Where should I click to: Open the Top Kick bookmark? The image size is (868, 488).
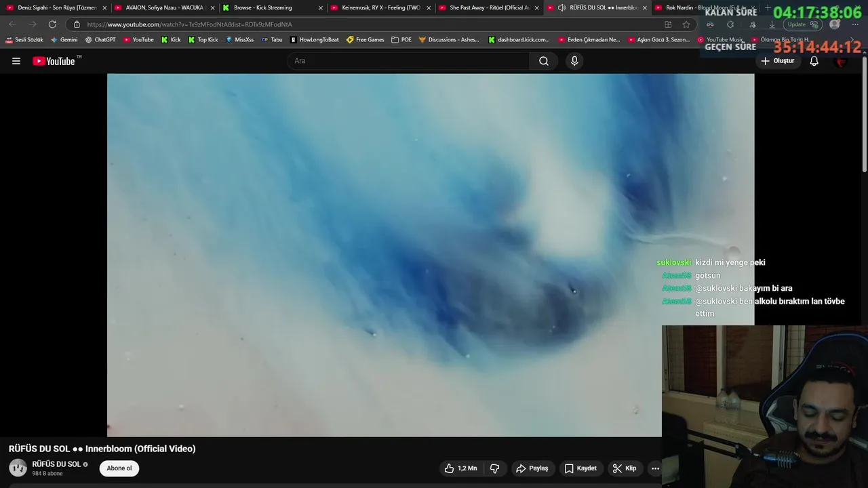pos(203,40)
